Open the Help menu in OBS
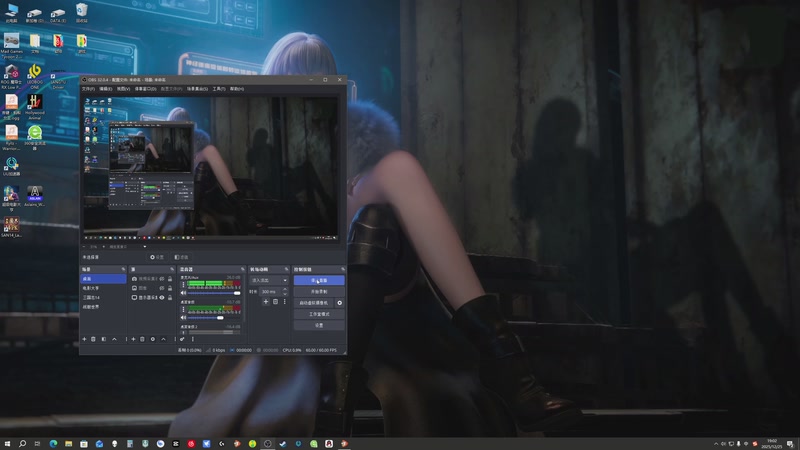 [x=237, y=89]
